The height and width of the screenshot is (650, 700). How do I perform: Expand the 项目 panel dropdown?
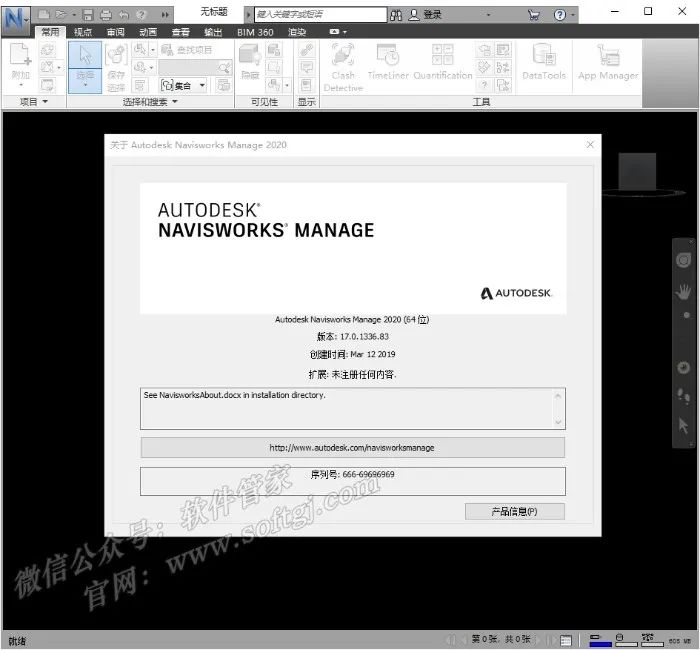(x=45, y=102)
